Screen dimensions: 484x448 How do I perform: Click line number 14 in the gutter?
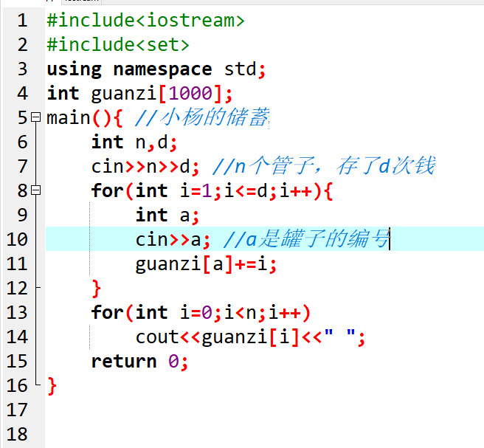pyautogui.click(x=17, y=337)
